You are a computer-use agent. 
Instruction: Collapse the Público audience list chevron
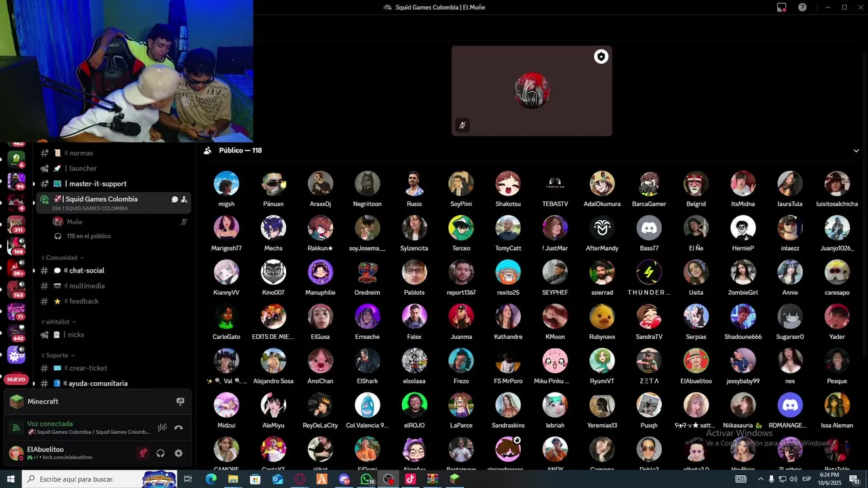pos(856,151)
